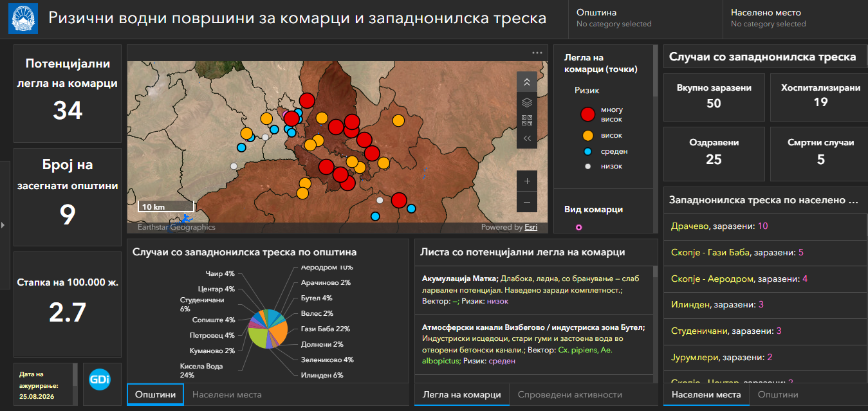The image size is (868, 411).
Task: Collapse map tools with double up-chevron
Action: click(x=526, y=82)
